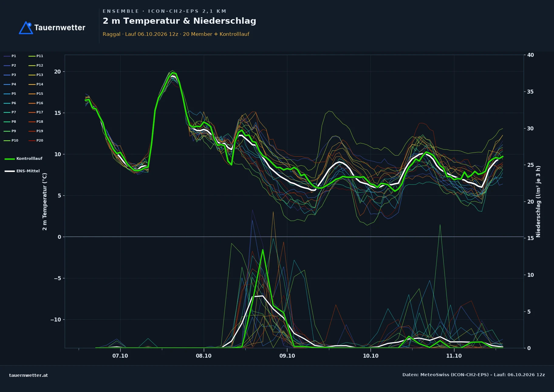This screenshot has width=554, height=392.
Task: Click the Raggal run info subtitle
Action: 176,34
